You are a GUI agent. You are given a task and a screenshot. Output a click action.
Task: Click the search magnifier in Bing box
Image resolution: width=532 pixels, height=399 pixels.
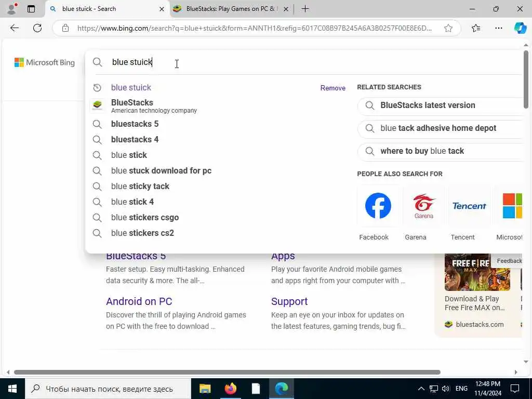tap(97, 62)
